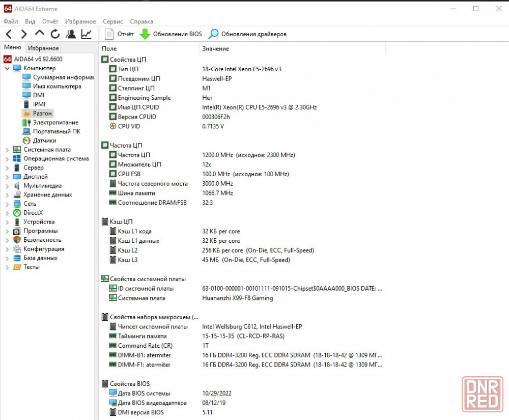
Task: Click the Суммарная информация icon in the tree
Action: 26,77
